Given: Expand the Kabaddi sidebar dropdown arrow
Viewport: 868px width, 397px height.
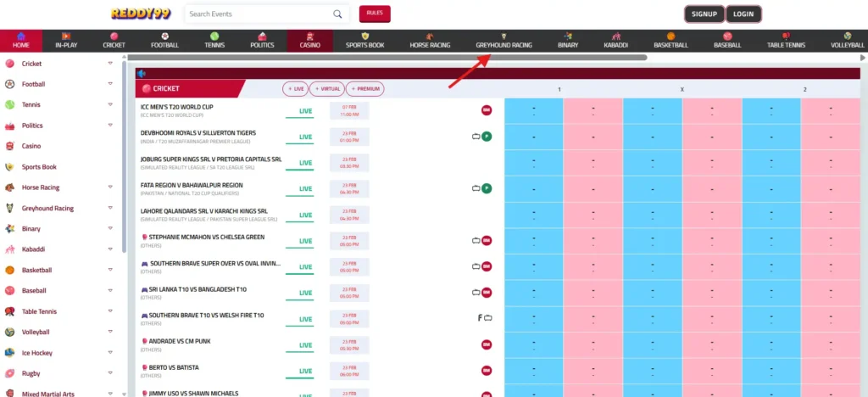Looking at the screenshot, I should point(110,249).
